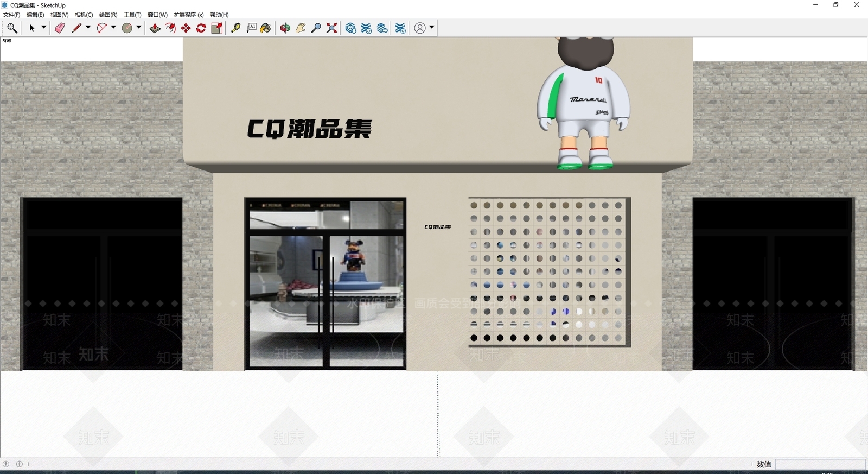Viewport: 868px width, 474px height.
Task: Pick the Tape Measure tool
Action: pos(235,28)
